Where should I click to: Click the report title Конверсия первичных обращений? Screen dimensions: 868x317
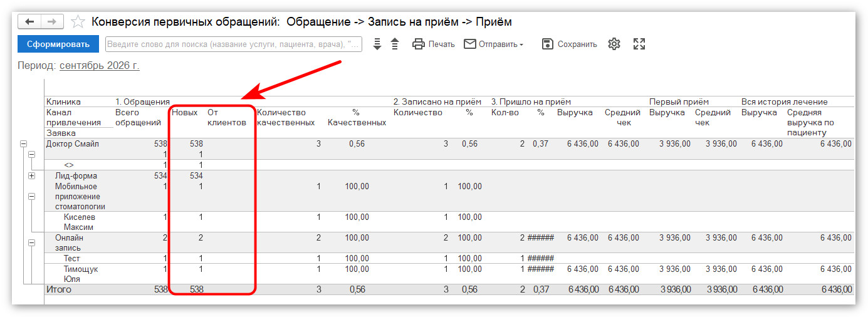[x=301, y=22]
